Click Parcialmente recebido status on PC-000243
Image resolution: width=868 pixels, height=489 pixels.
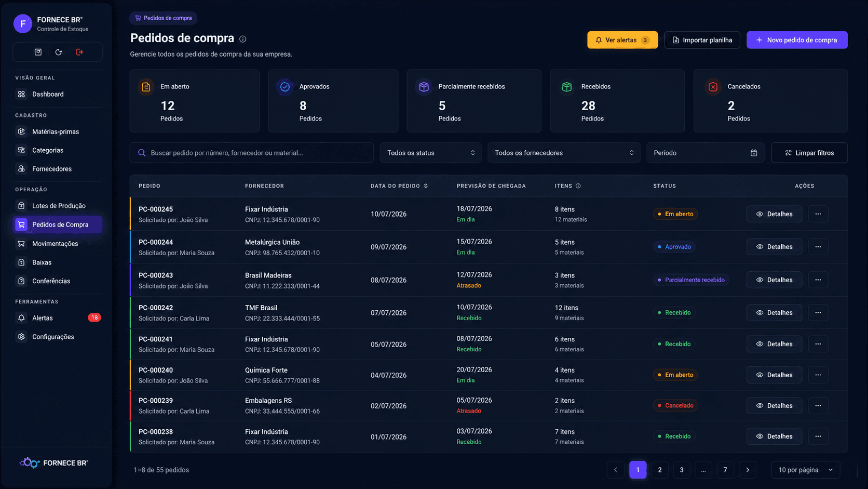point(691,280)
